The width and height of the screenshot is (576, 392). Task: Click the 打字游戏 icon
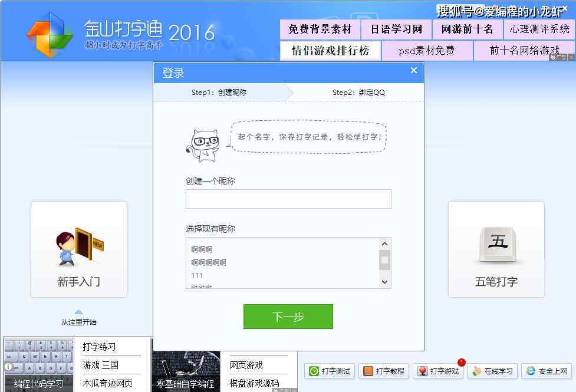coord(423,371)
